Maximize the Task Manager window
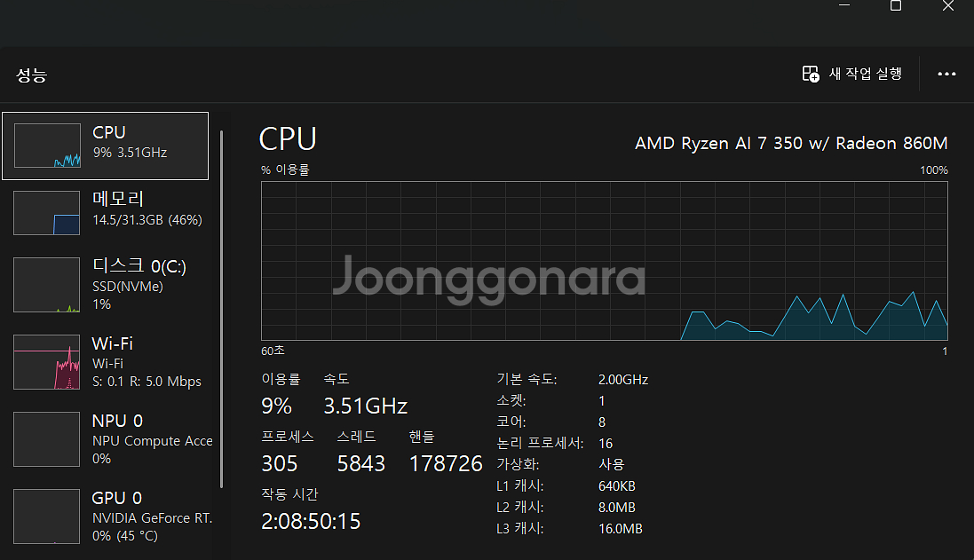 point(896,6)
